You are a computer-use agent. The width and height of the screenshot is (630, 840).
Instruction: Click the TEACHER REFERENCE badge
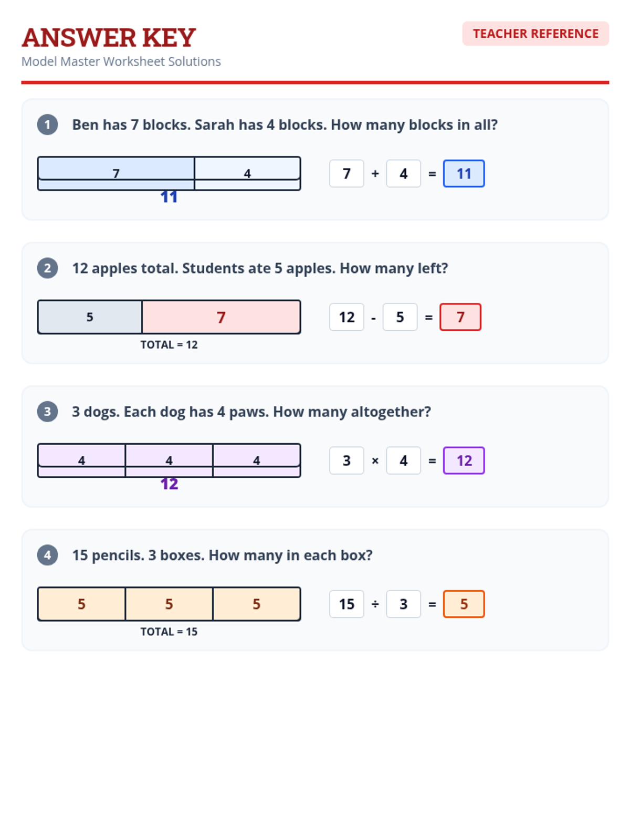535,34
